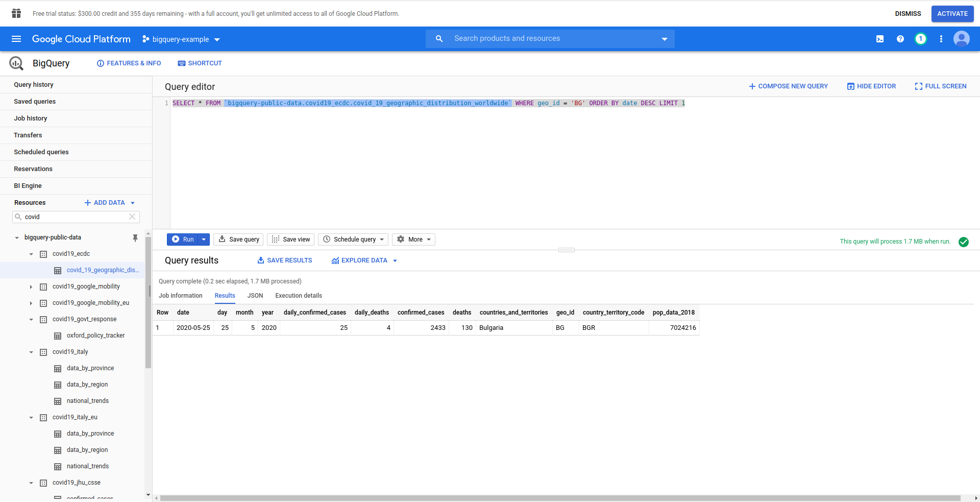Activate Cloud Shell terminal icon
The height and width of the screenshot is (502, 980).
click(x=880, y=39)
